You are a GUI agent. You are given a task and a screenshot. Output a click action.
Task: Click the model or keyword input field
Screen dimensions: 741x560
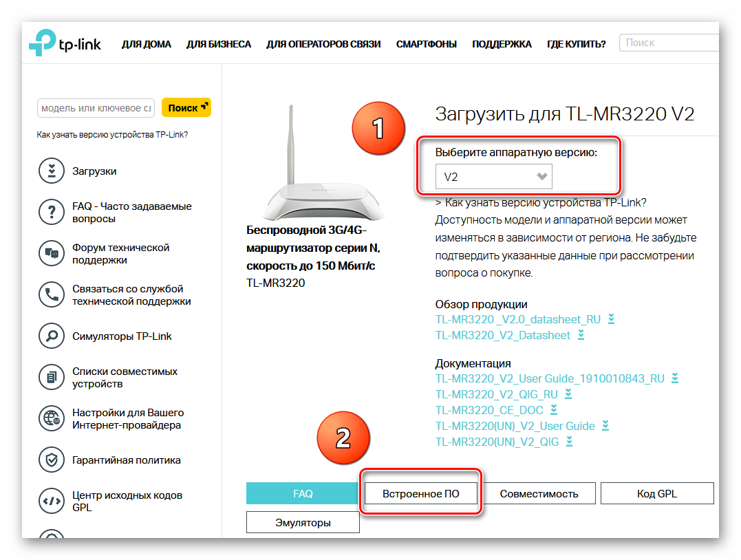point(96,108)
